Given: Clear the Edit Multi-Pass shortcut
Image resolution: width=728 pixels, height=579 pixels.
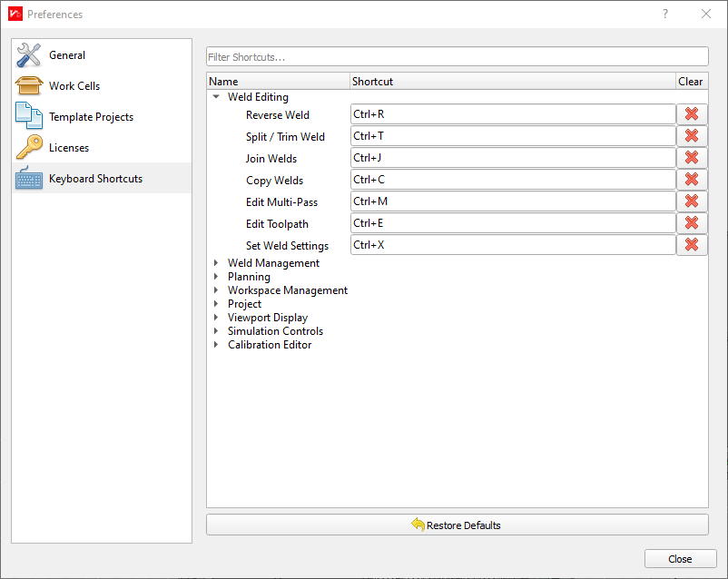Looking at the screenshot, I should [692, 201].
